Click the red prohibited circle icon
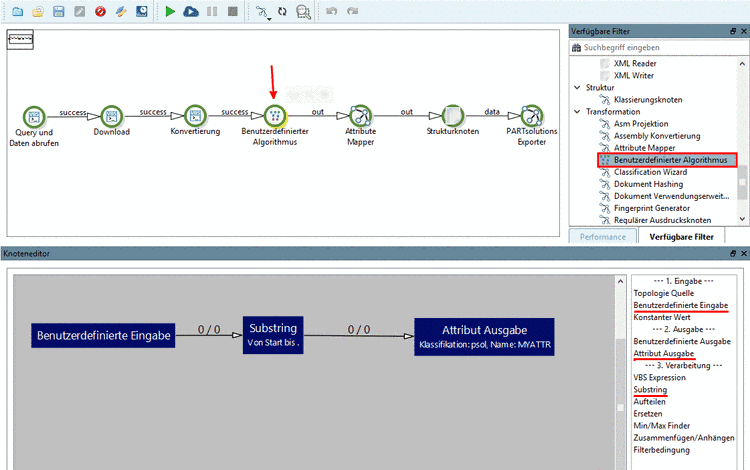The width and height of the screenshot is (750, 470). click(x=100, y=11)
